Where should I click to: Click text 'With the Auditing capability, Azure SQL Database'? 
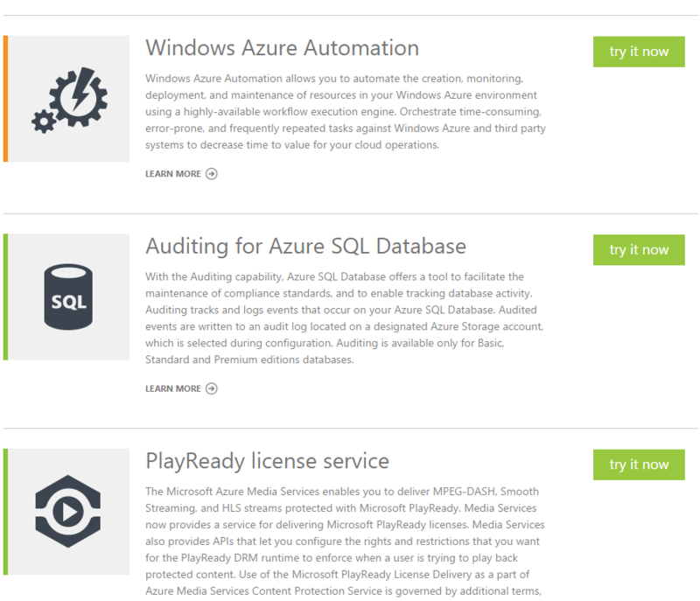point(266,276)
